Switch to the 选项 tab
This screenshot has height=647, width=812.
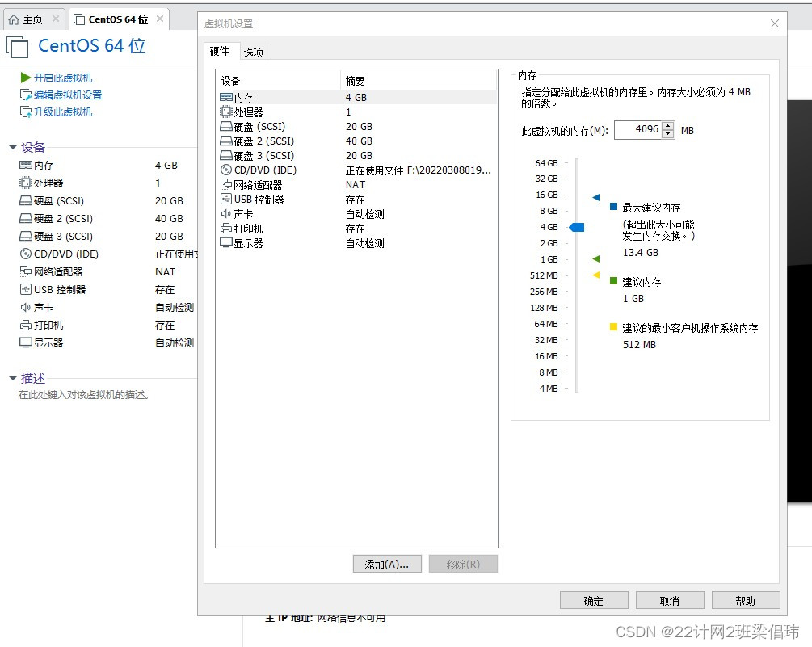coord(254,53)
